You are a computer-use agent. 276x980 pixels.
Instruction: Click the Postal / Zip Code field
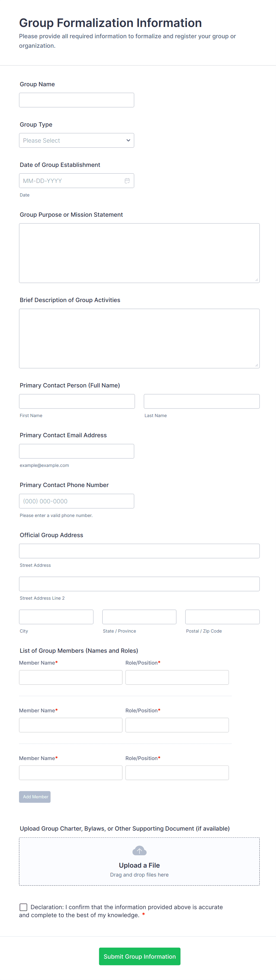222,617
